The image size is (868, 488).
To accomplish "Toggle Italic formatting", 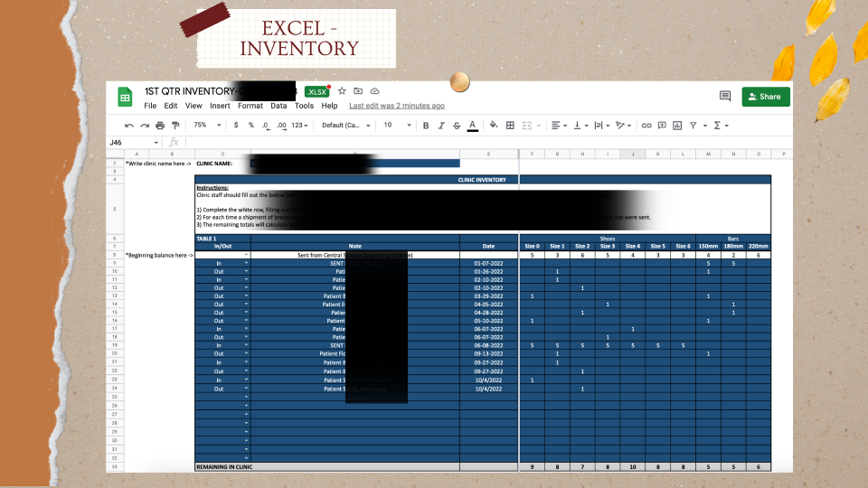I will click(441, 126).
